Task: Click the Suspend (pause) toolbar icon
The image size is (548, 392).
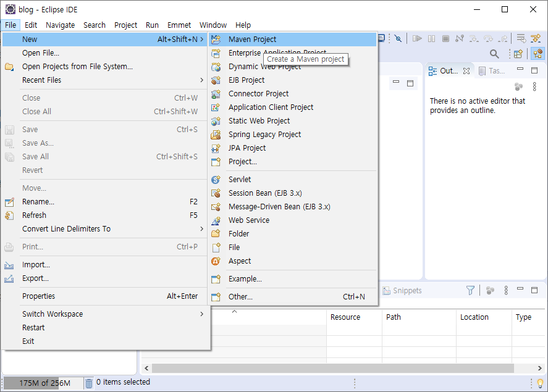Action: 432,38
